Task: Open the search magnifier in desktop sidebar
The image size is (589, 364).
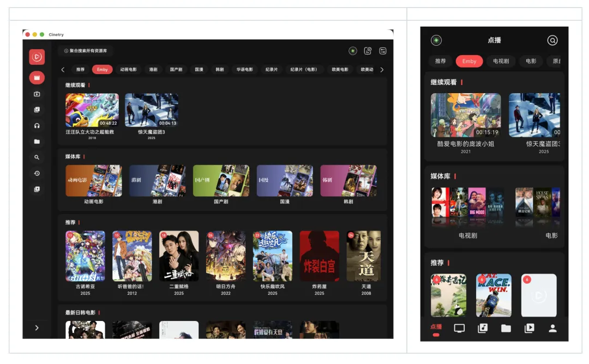Action: pos(37,157)
